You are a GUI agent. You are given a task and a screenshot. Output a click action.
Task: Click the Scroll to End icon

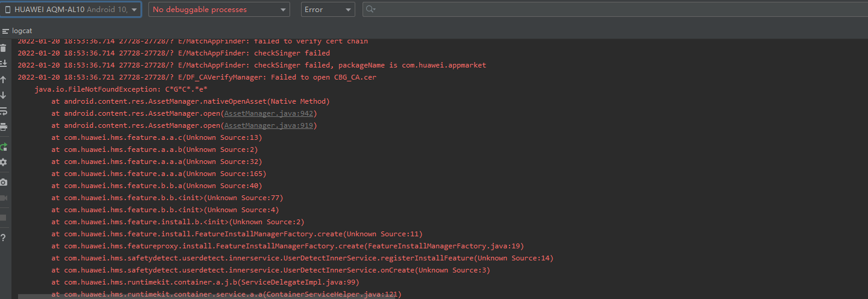point(4,64)
